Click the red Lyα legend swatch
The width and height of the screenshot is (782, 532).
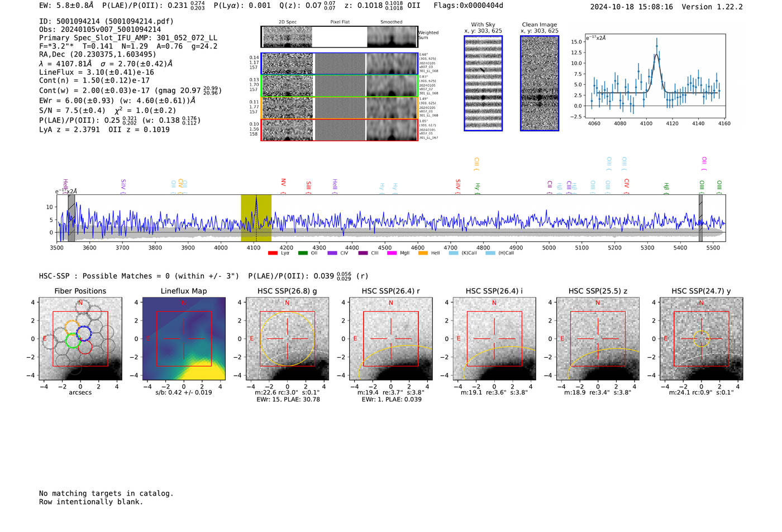click(x=273, y=253)
